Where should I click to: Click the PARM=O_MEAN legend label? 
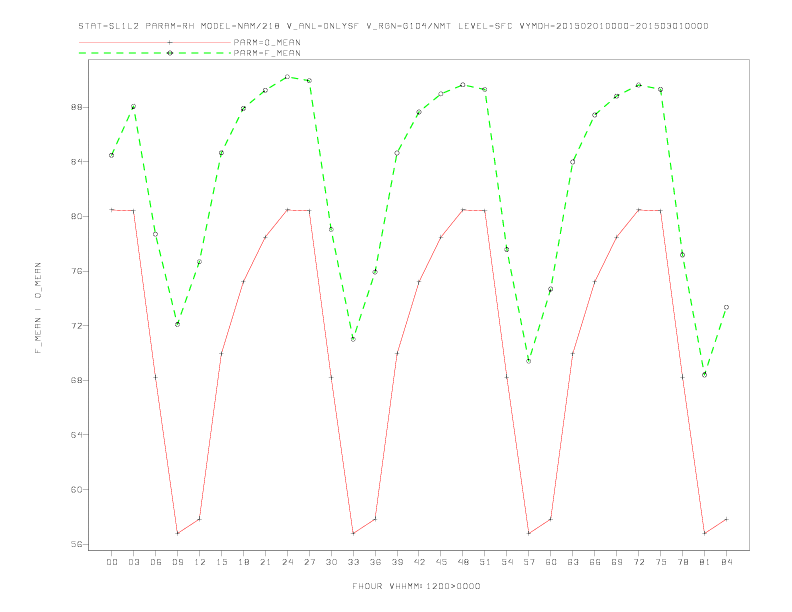(267, 42)
